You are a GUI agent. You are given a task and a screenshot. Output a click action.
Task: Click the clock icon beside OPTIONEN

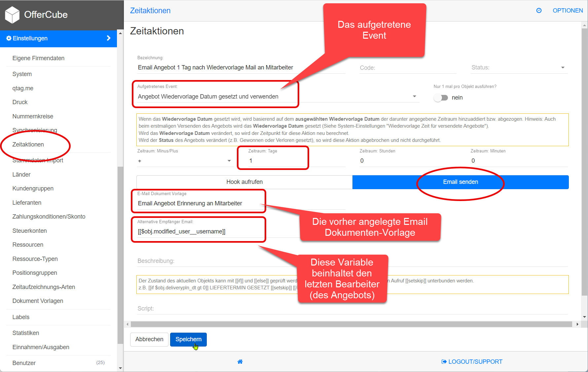click(539, 11)
